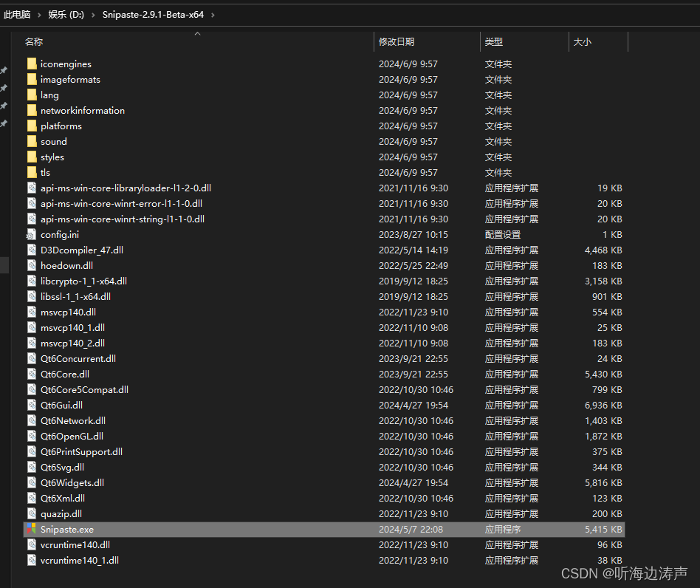Screen dimensions: 700x588
Task: Select file name Qt6OpenGL.dll
Action: (x=72, y=437)
